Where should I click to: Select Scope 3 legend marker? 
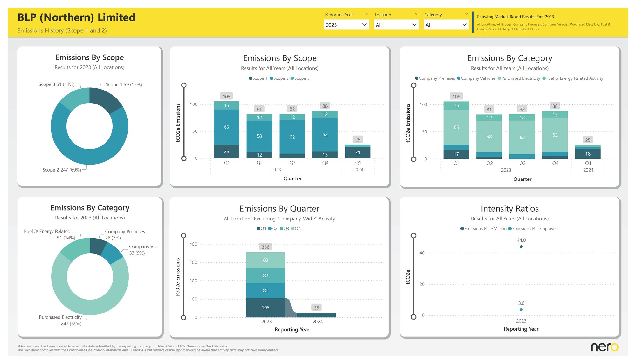pyautogui.click(x=292, y=78)
